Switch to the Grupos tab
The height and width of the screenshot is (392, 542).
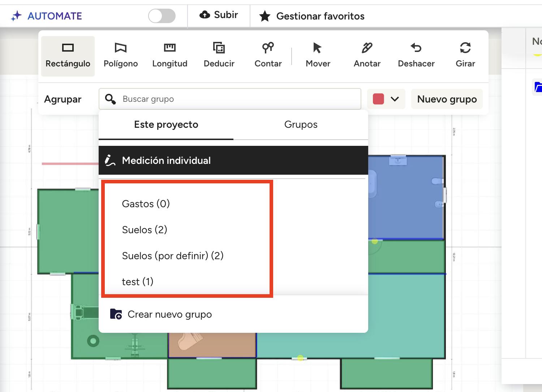click(301, 125)
